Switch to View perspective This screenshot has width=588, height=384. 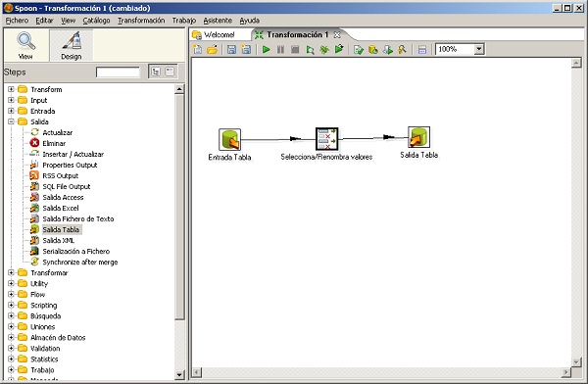25,45
